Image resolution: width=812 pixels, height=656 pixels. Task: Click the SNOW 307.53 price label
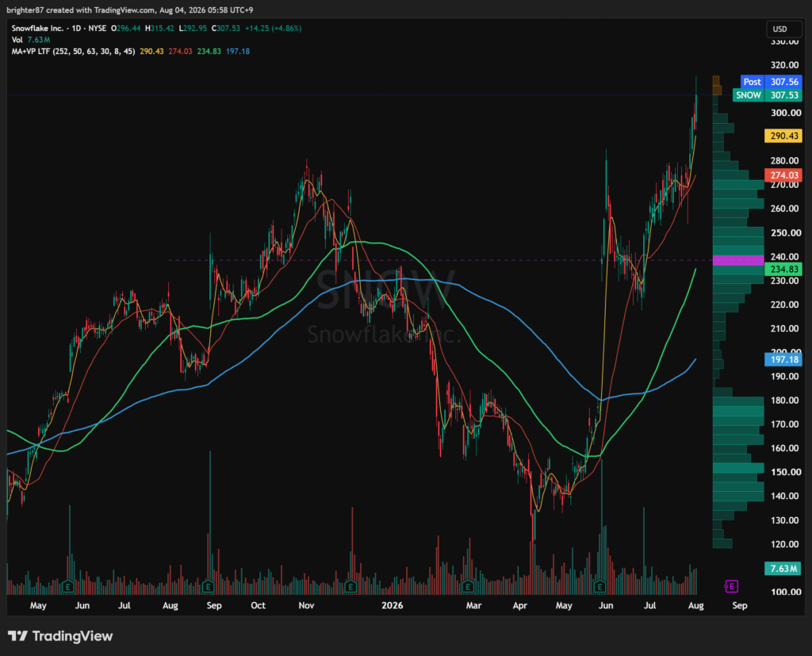768,95
